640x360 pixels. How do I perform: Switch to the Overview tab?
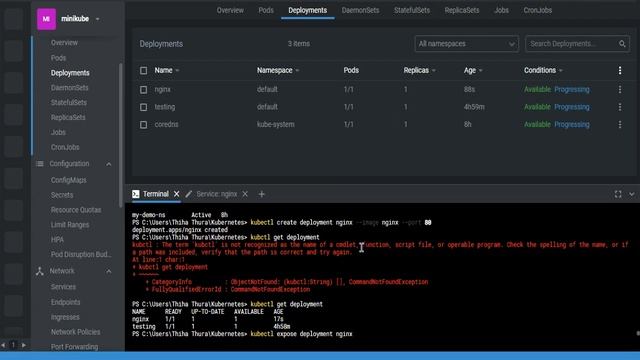[230, 10]
